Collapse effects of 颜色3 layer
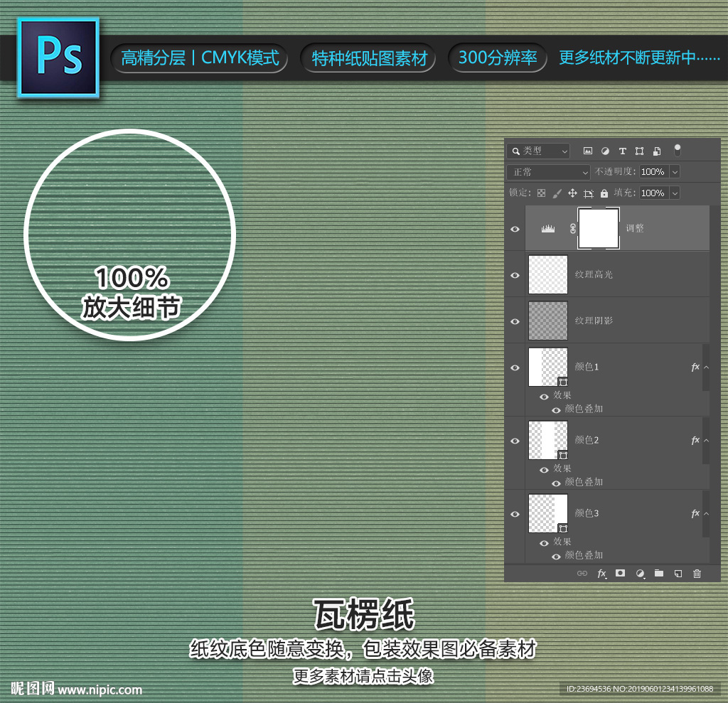Screen dimensions: 728x703 pos(706,513)
